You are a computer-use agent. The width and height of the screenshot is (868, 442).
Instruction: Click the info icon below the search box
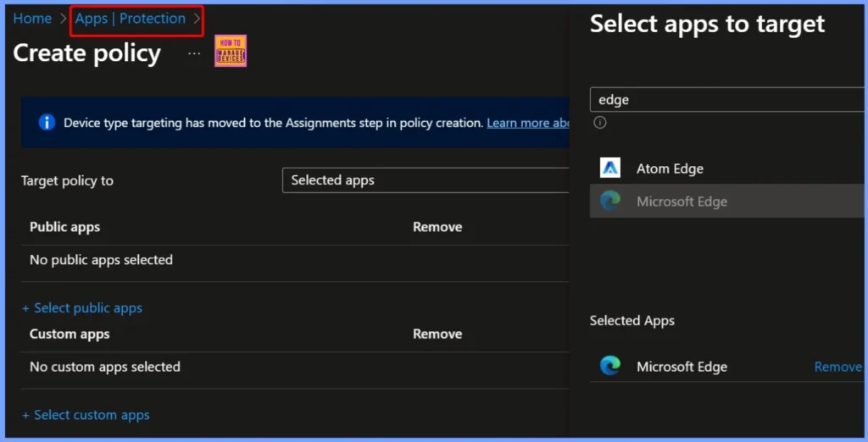(x=600, y=122)
